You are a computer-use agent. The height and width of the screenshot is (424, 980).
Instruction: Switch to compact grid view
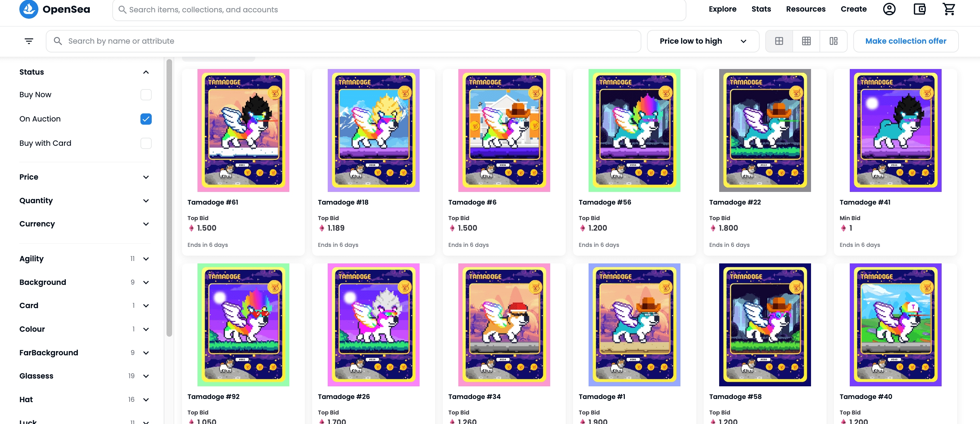click(x=806, y=41)
